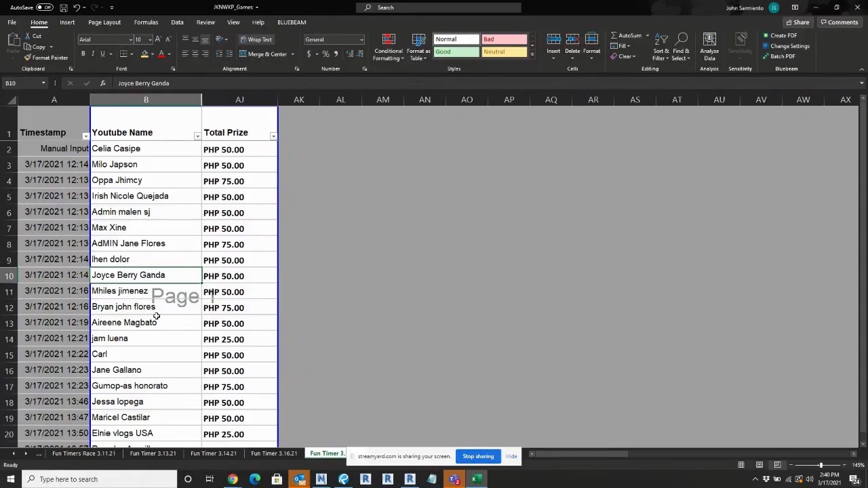
Task: Click Decrease Font Size icon
Action: click(x=167, y=39)
